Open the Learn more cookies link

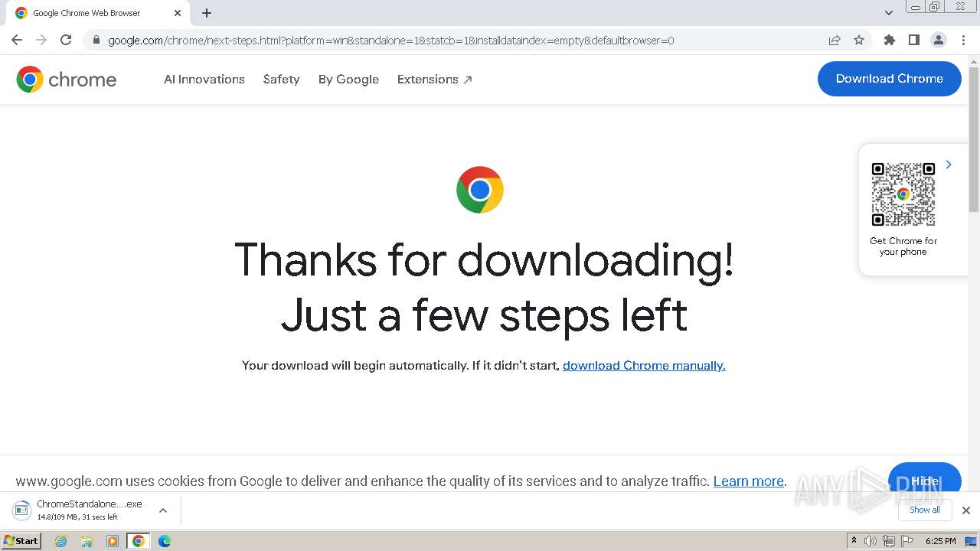click(x=749, y=481)
